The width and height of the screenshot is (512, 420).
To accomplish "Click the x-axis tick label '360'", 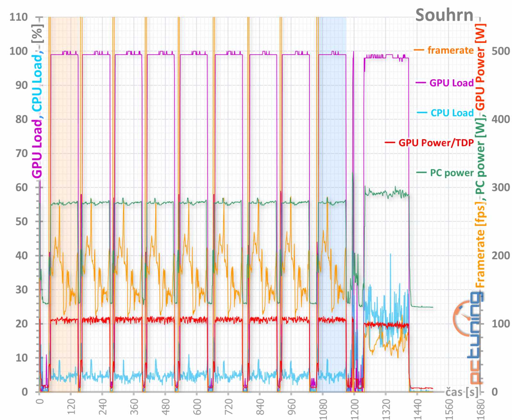I will [134, 407].
